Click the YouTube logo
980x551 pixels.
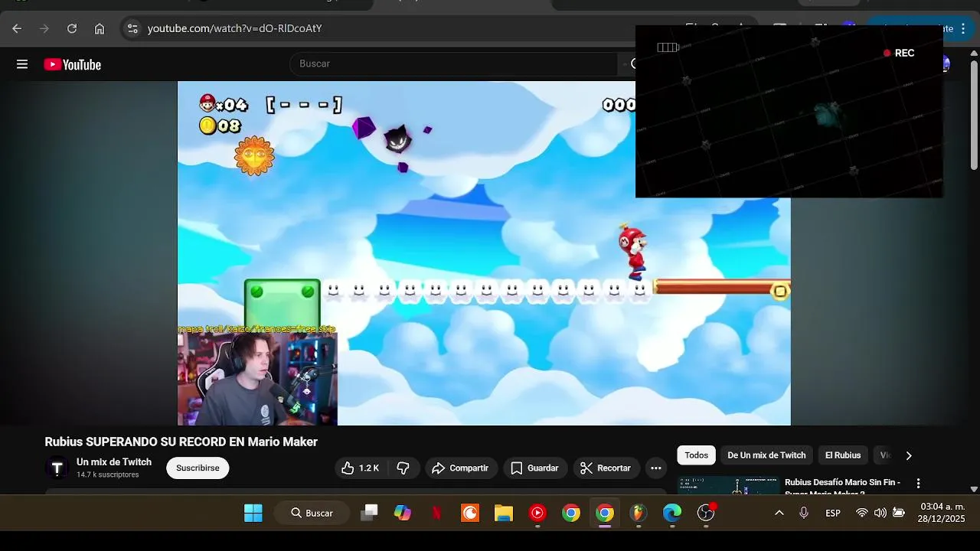click(x=73, y=64)
